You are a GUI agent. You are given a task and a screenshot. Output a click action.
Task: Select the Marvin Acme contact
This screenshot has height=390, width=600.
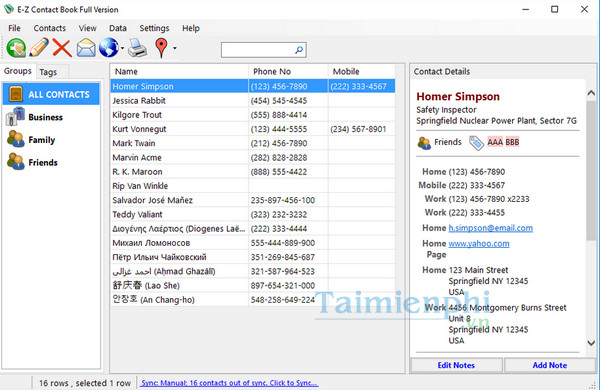[253, 157]
